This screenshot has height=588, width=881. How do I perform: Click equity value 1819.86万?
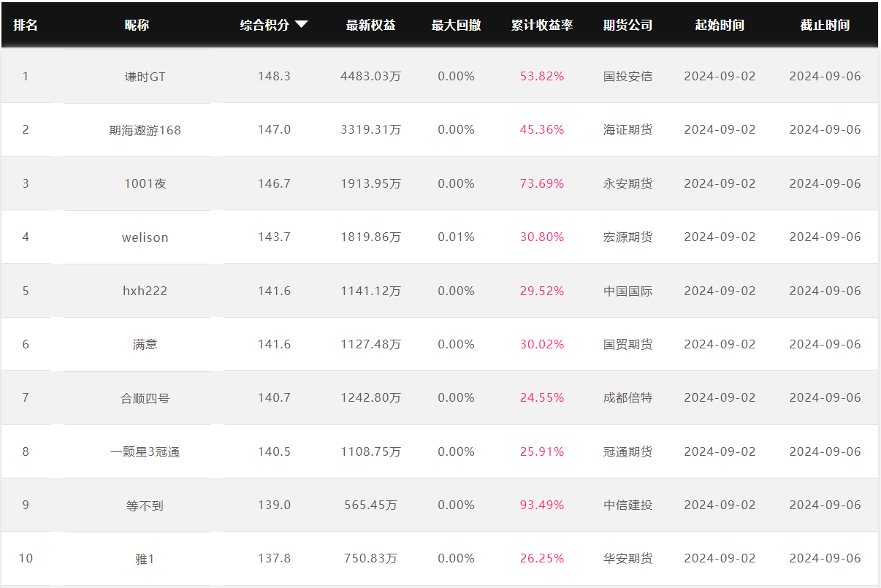point(371,237)
